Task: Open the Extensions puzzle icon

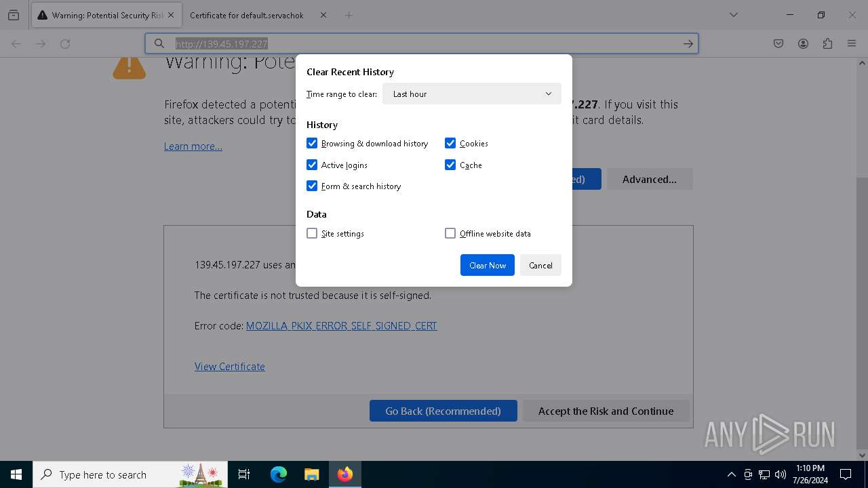Action: [x=827, y=43]
